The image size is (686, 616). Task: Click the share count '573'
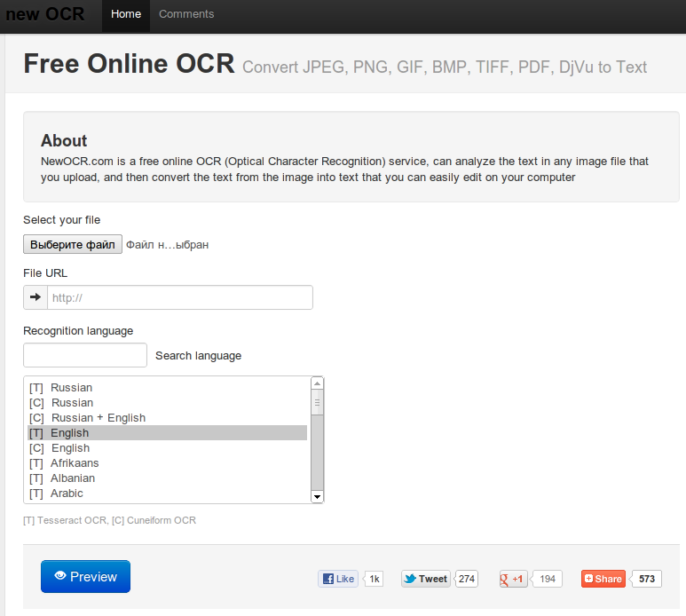pos(647,579)
